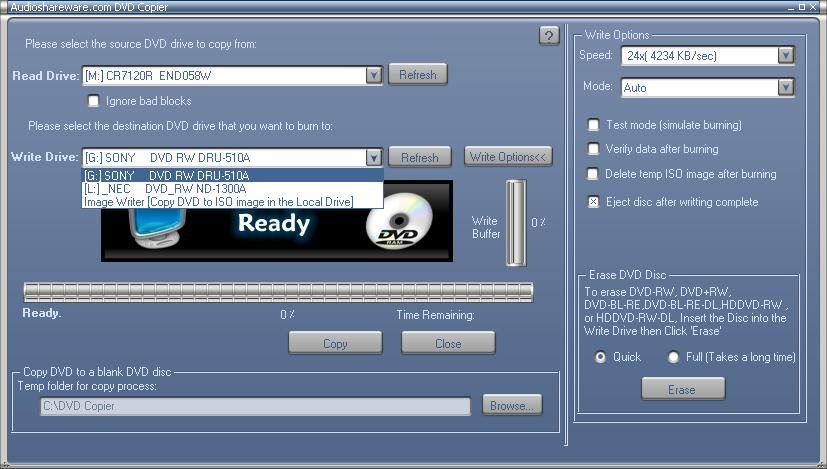Refresh the Write Drive list
Screen dimensions: 827x469
(420, 157)
